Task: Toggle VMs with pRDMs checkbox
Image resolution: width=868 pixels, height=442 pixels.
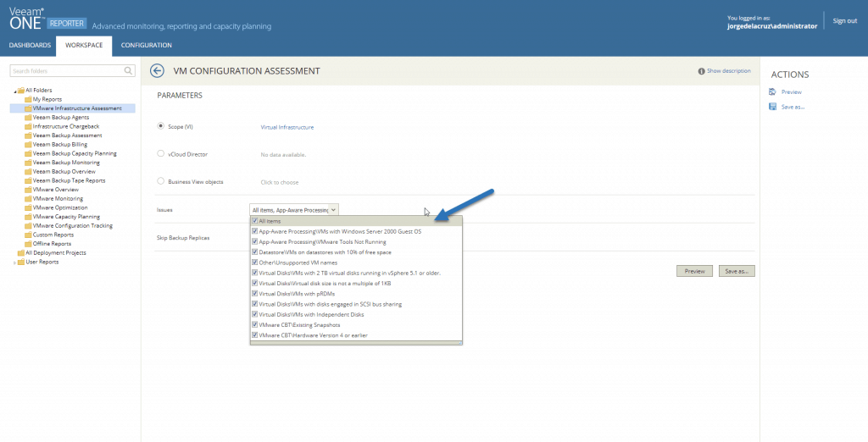Action: [254, 293]
